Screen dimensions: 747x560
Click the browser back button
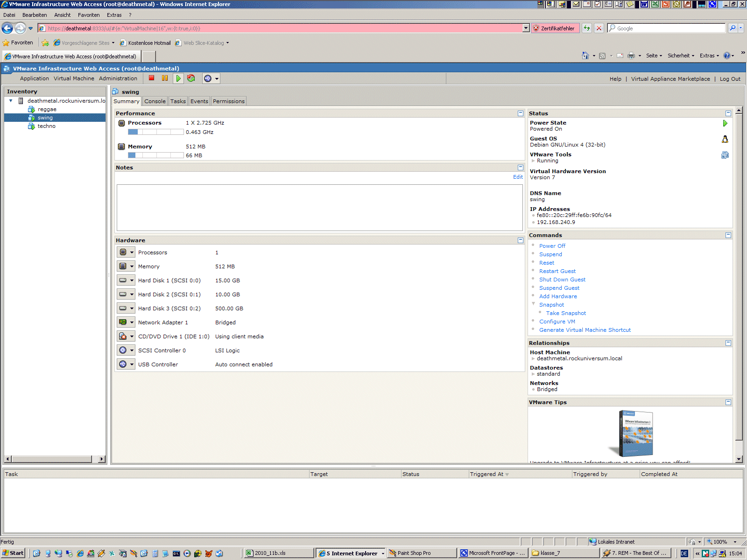(x=7, y=28)
